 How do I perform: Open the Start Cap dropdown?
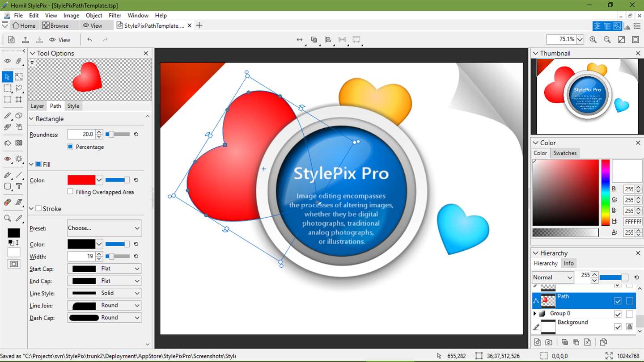pos(104,269)
